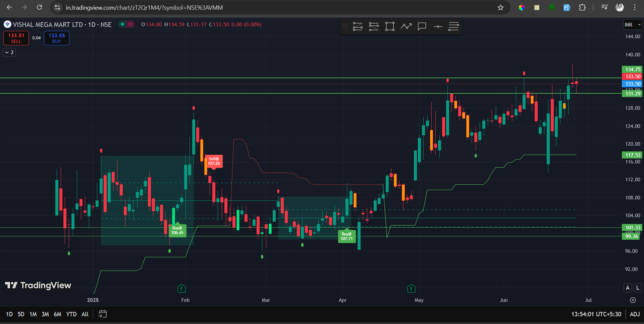Switch to the 1D date range
This screenshot has width=644, height=324.
point(9,314)
